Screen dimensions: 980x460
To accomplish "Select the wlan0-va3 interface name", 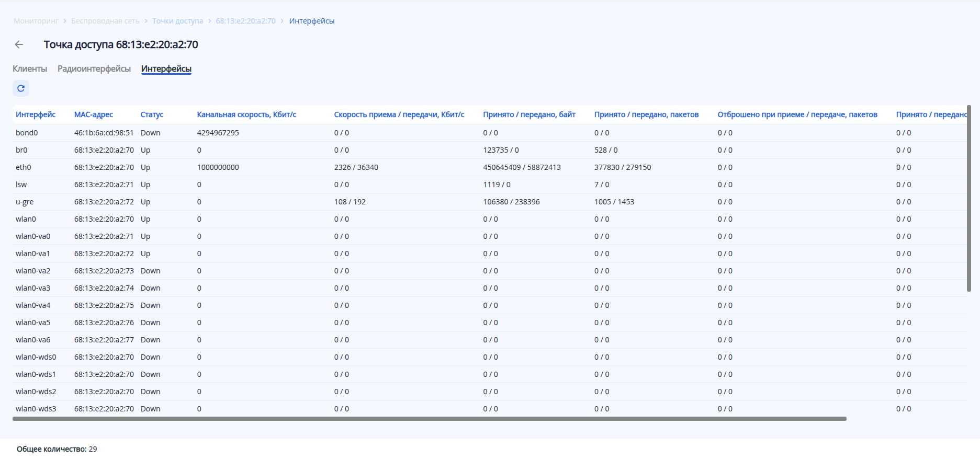I will 33,288.
